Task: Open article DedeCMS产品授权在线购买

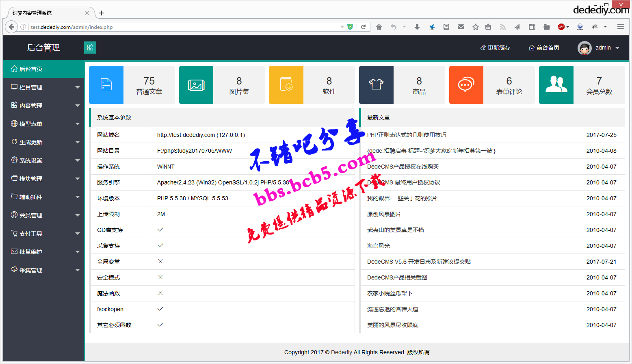Action: (403, 167)
